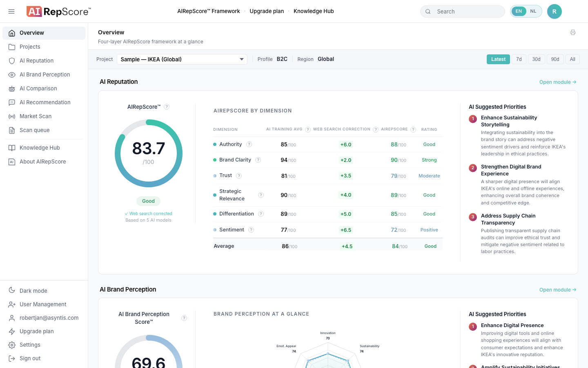Click Web Search Correction column help icon
The width and height of the screenshot is (588, 368).
pos(376,130)
